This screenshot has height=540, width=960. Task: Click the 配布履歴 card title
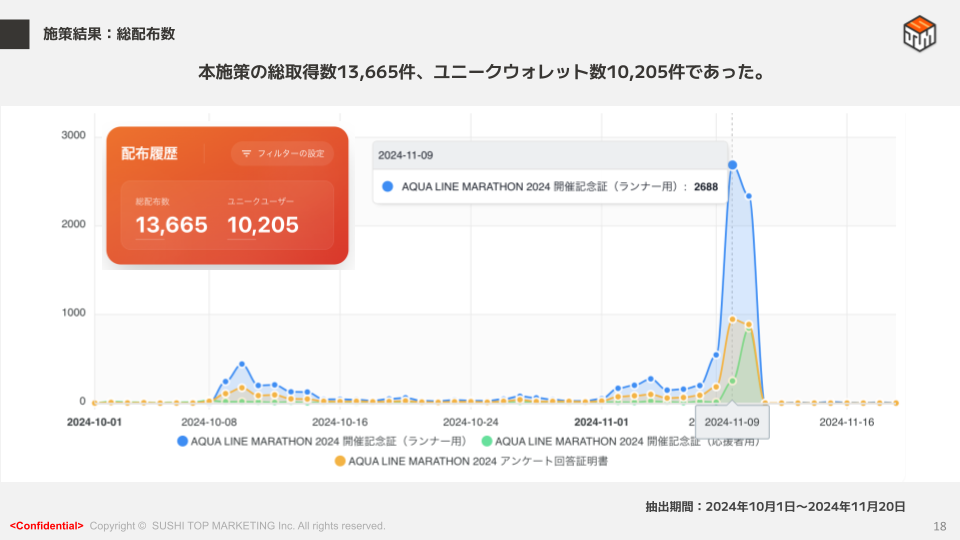[x=149, y=154]
